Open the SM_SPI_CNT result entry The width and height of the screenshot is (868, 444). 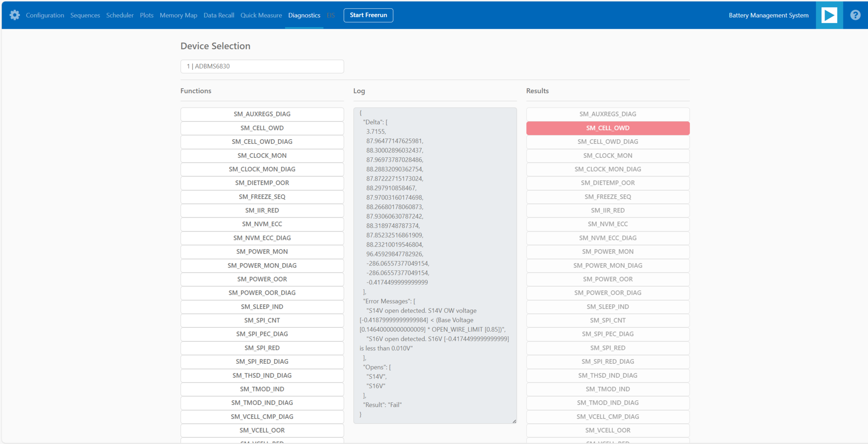pyautogui.click(x=608, y=320)
